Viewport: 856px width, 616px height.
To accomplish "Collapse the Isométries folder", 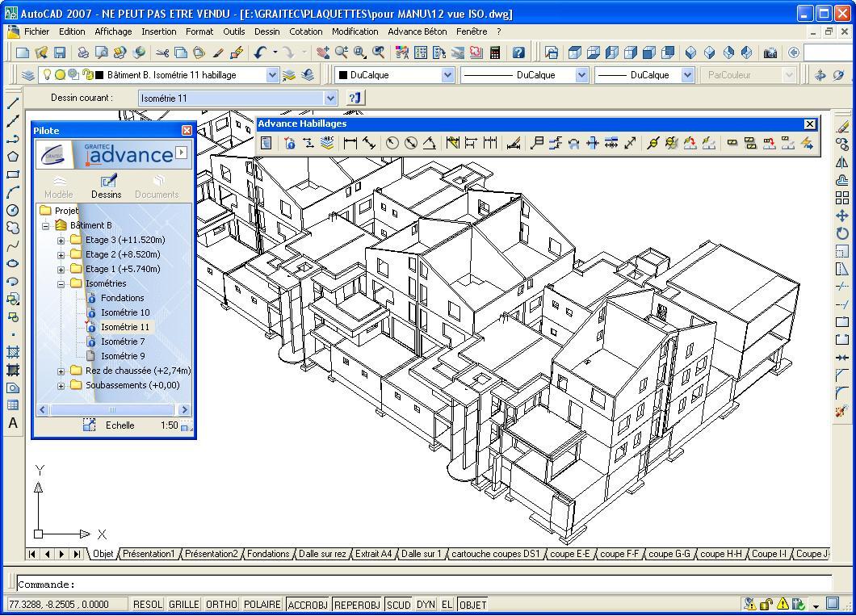I will [x=61, y=283].
